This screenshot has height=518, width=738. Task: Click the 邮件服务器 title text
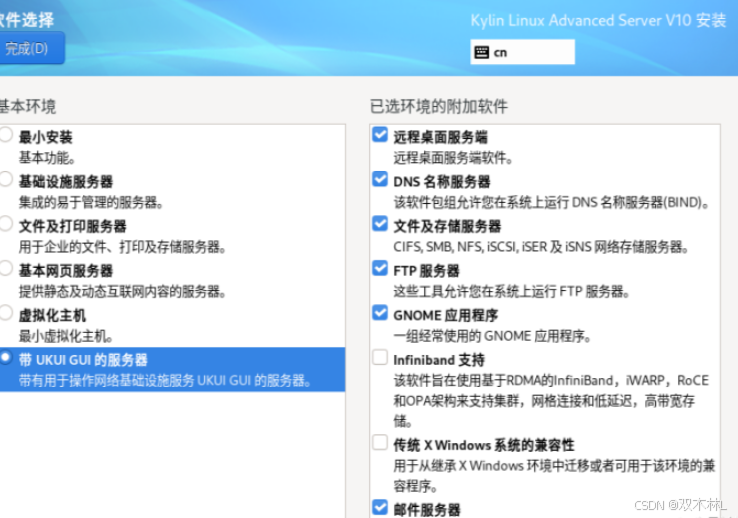[427, 510]
